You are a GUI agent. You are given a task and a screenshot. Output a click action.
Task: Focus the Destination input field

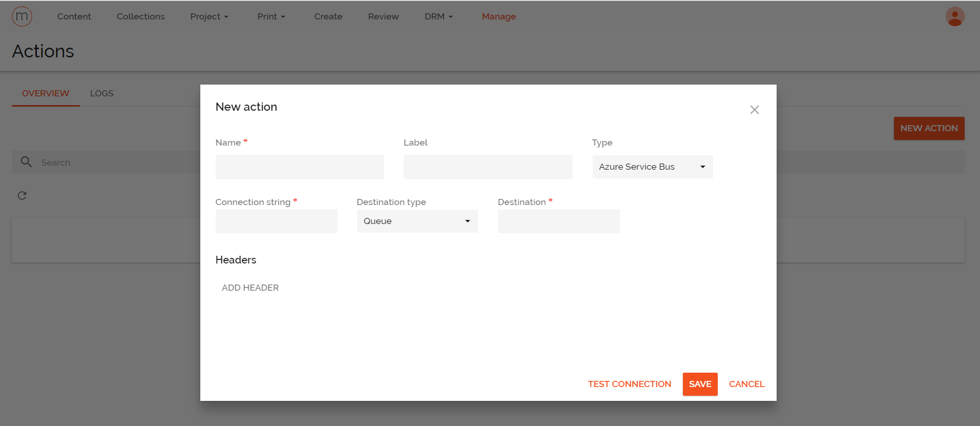(558, 221)
